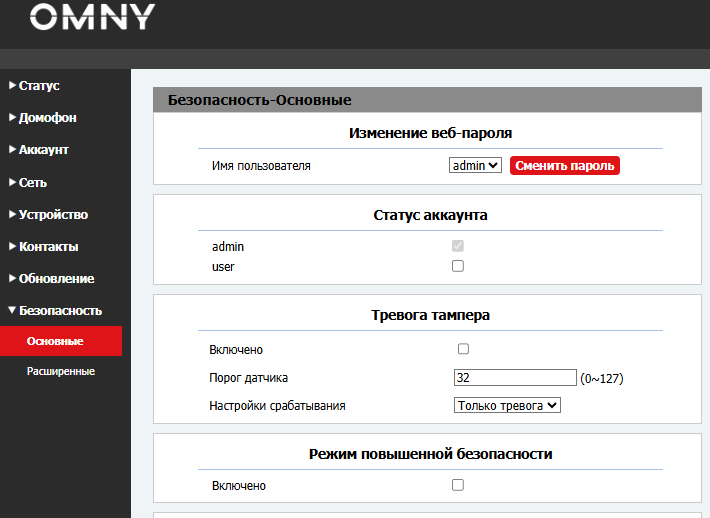Open the username admin dropdown
The height and width of the screenshot is (518, 710).
point(475,166)
